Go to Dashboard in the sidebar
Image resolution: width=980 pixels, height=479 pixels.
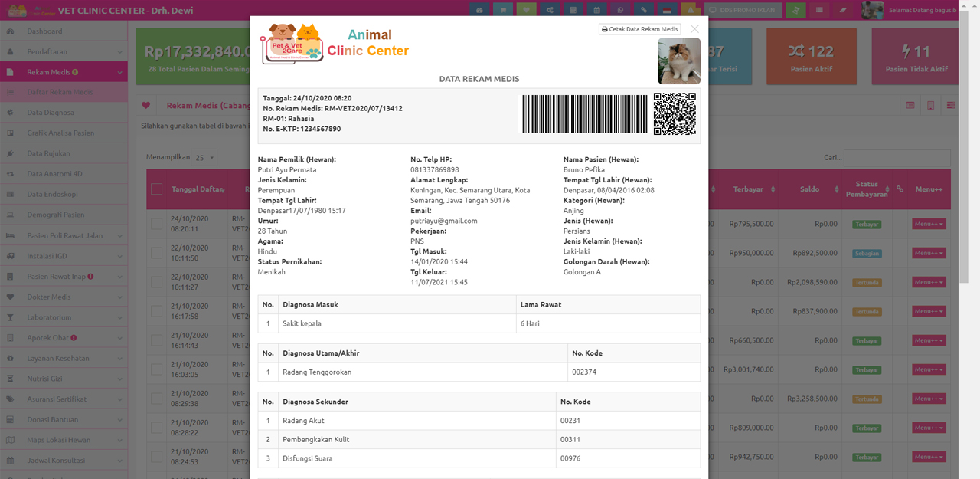[44, 31]
